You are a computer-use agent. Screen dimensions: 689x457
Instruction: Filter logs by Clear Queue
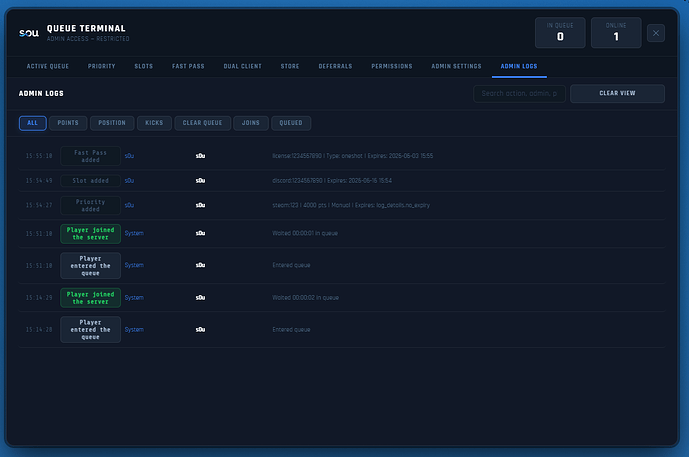click(x=203, y=123)
